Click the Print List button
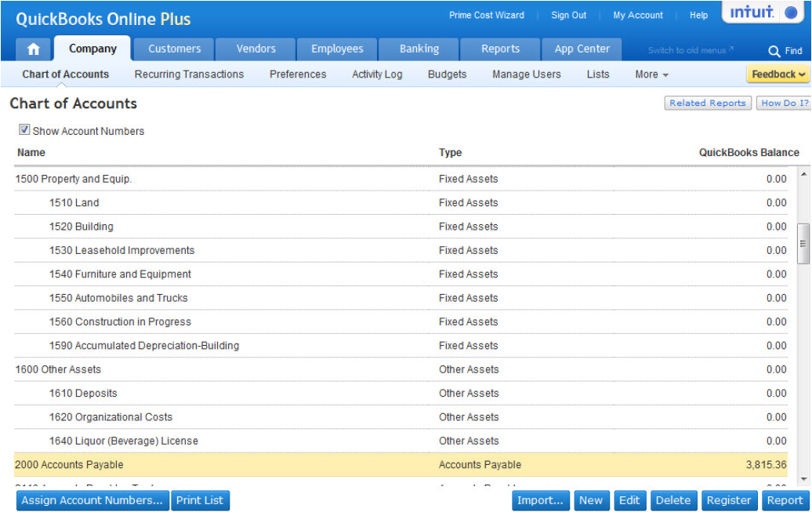Image resolution: width=812 pixels, height=512 pixels. tap(200, 500)
